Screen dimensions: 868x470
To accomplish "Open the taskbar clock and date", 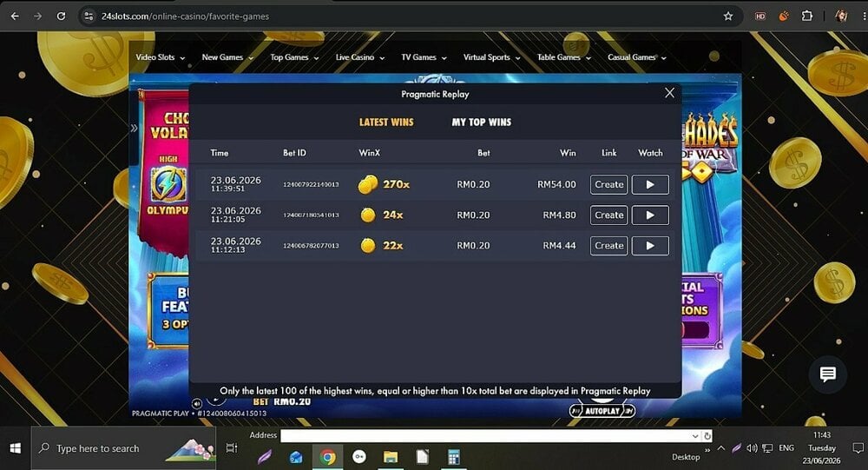I will click(821, 447).
